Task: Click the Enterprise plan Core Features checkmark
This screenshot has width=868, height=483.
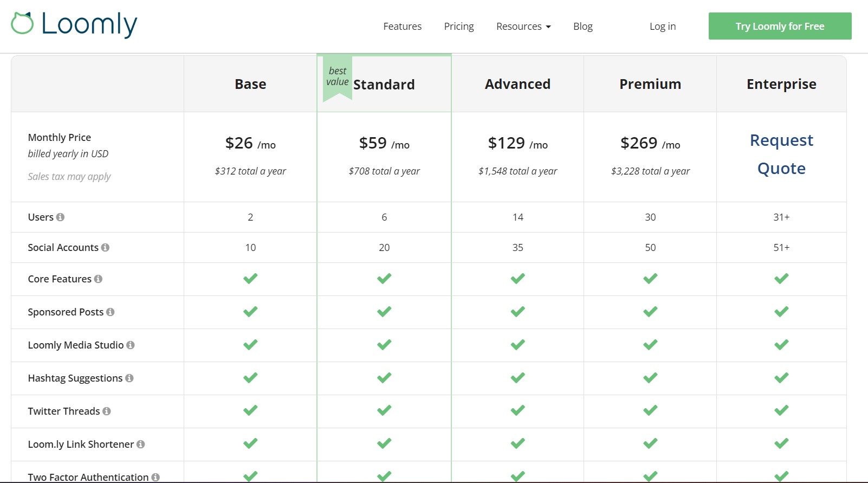Action: tap(781, 279)
